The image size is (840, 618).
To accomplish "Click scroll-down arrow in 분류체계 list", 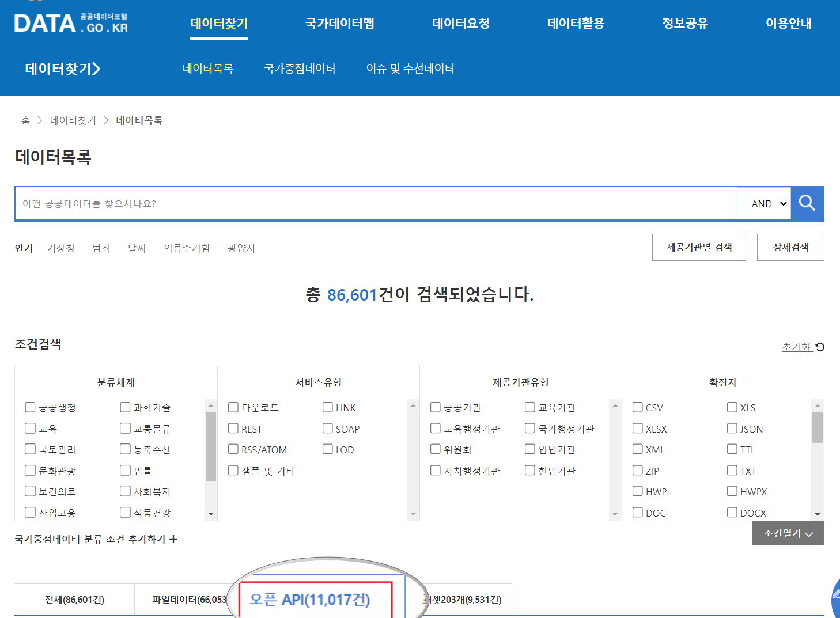I will [x=211, y=514].
